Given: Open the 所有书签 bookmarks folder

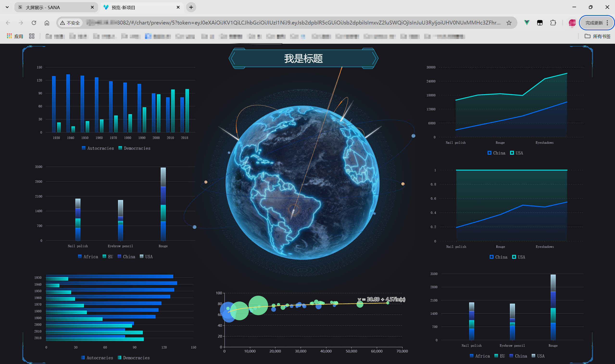Looking at the screenshot, I should 597,36.
